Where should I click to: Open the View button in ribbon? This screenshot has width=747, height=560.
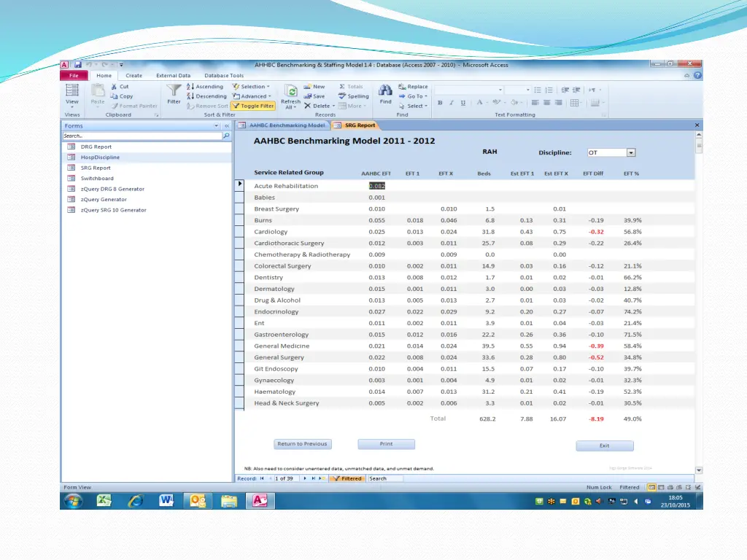[x=72, y=95]
